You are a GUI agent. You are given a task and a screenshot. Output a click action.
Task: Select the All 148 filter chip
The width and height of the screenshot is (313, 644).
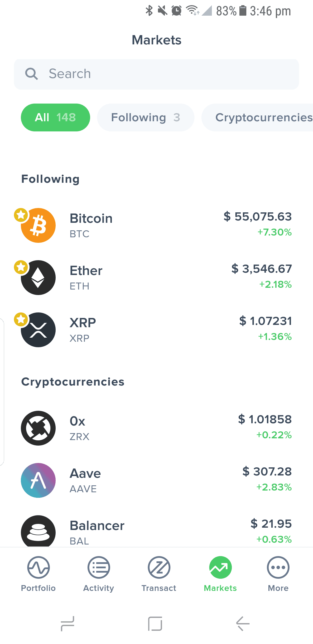[x=55, y=117]
